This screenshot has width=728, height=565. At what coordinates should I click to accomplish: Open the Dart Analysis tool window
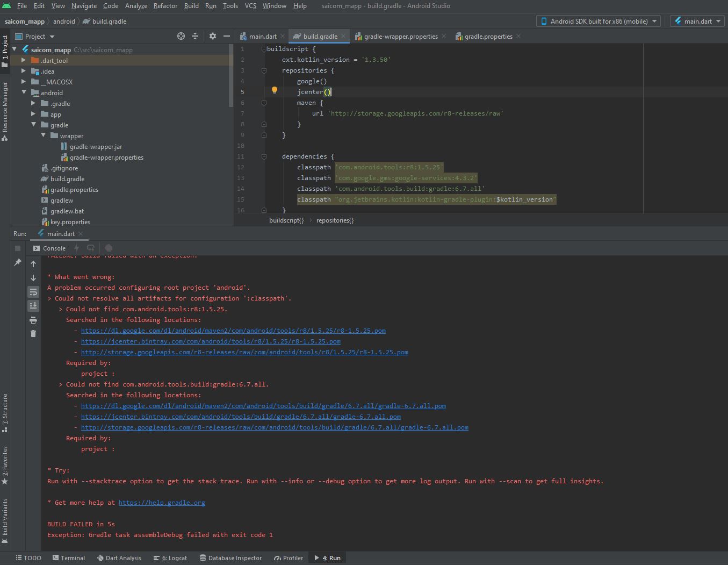[x=119, y=558]
